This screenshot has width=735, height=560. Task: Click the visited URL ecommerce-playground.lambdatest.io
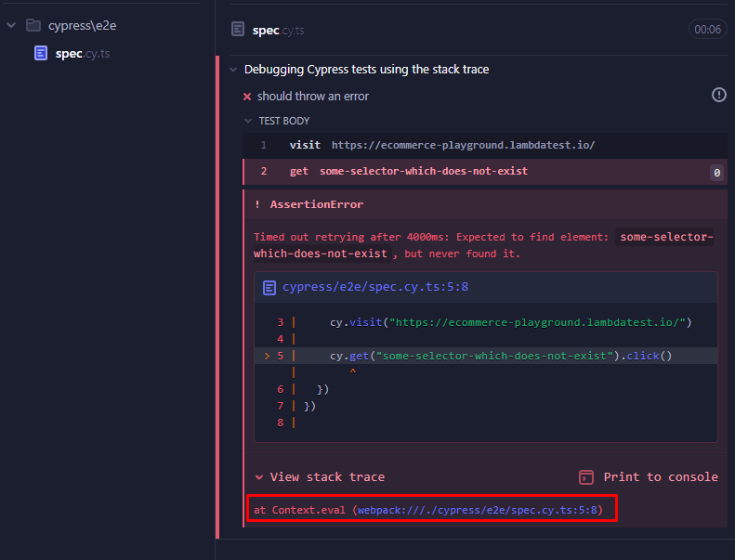pyautogui.click(x=463, y=145)
